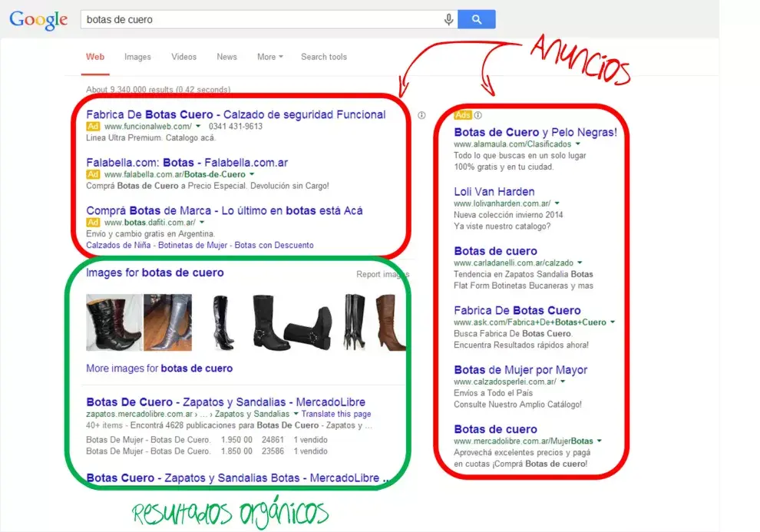Click the 'www.lolivanharden.com.ar/' URL
Viewport: 760px width, 532px height.
(x=502, y=203)
